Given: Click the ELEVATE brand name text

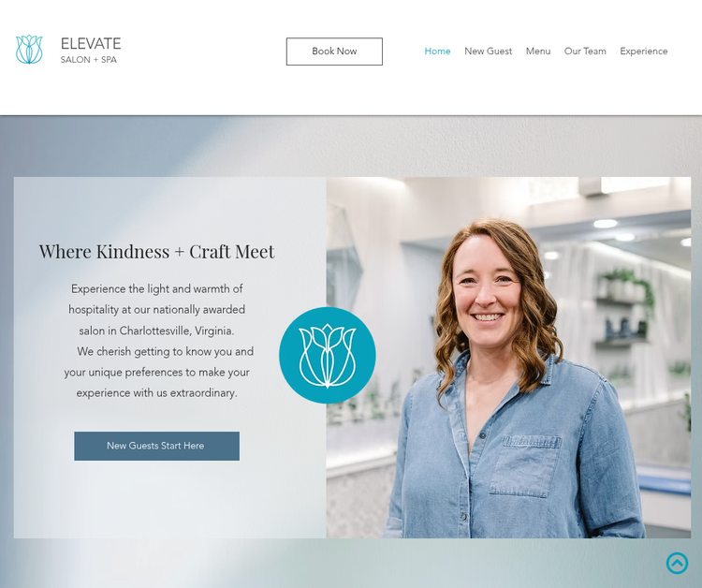Looking at the screenshot, I should 91,43.
